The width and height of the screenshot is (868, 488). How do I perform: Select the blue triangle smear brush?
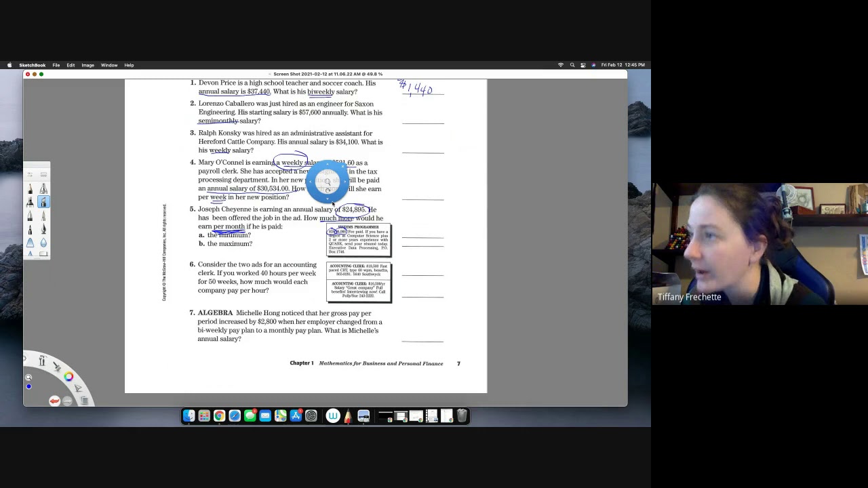(30, 243)
